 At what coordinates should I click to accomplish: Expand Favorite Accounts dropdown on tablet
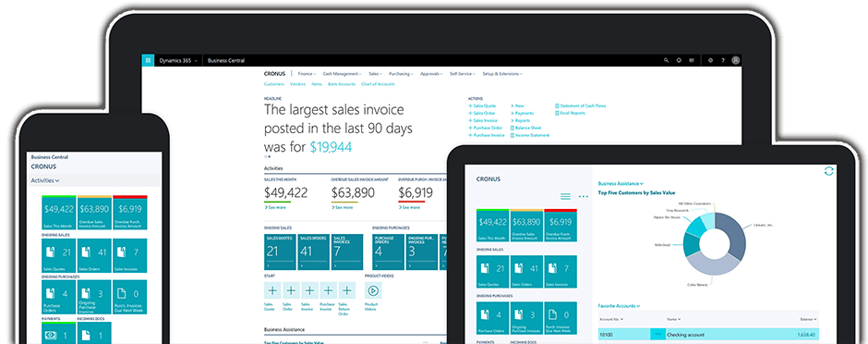(x=619, y=306)
